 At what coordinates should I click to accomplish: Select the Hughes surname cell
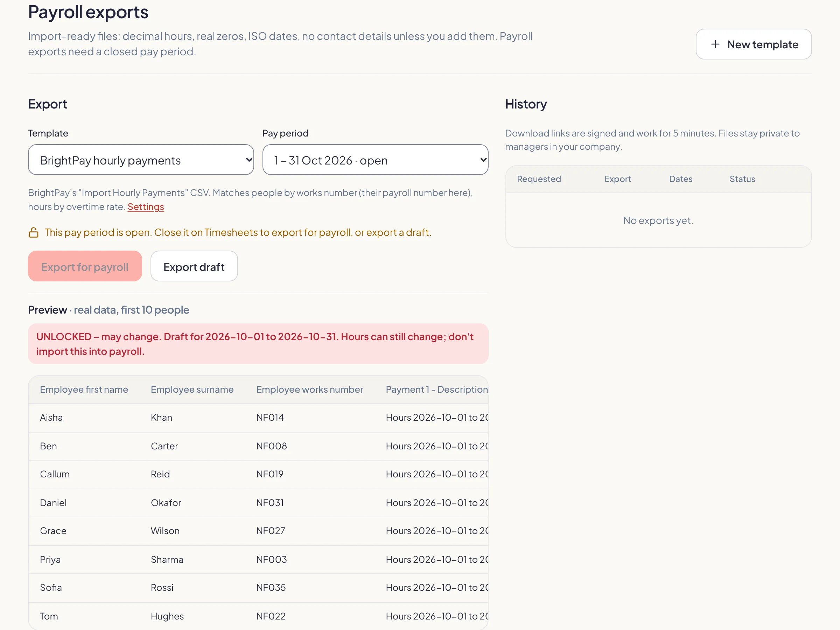point(167,616)
